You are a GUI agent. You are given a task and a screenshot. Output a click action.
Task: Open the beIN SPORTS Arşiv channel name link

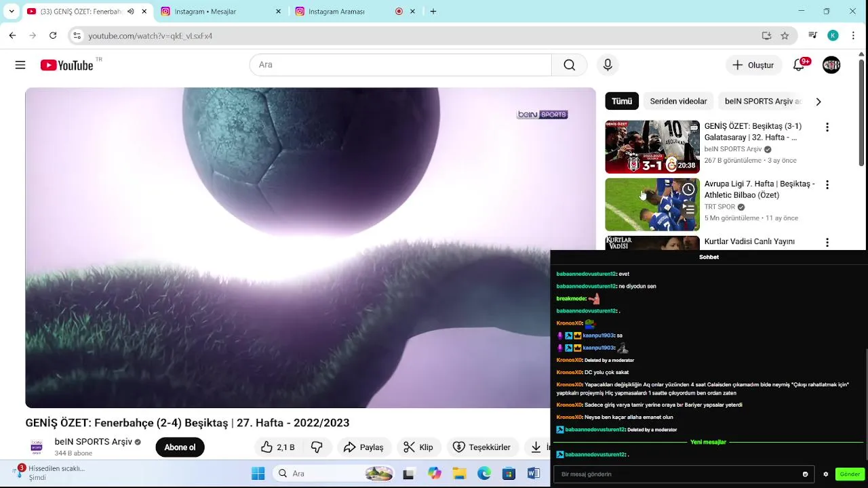[94, 442]
